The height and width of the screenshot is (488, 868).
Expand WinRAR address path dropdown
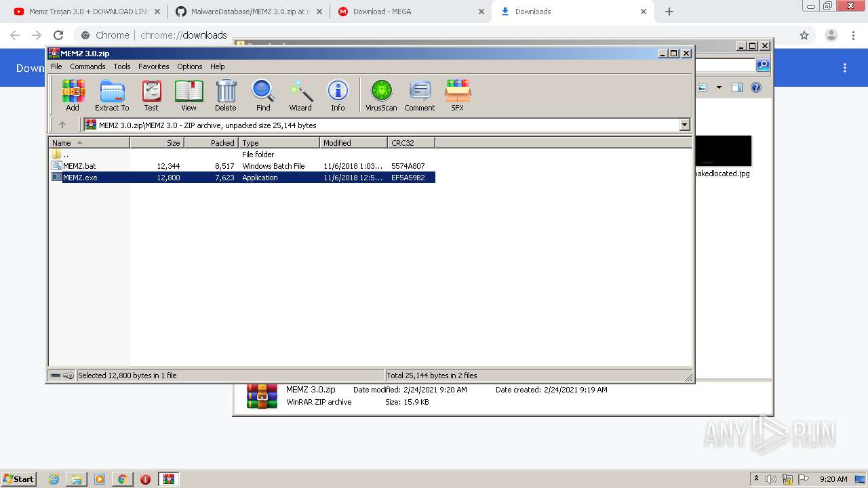(684, 125)
